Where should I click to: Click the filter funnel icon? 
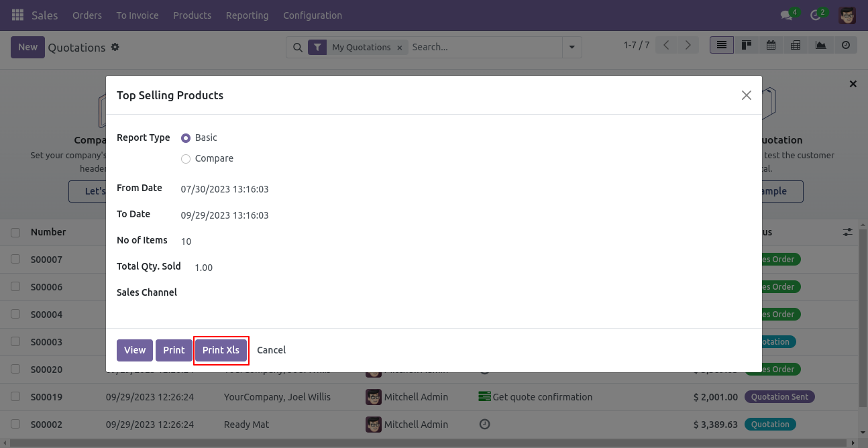[x=317, y=47]
